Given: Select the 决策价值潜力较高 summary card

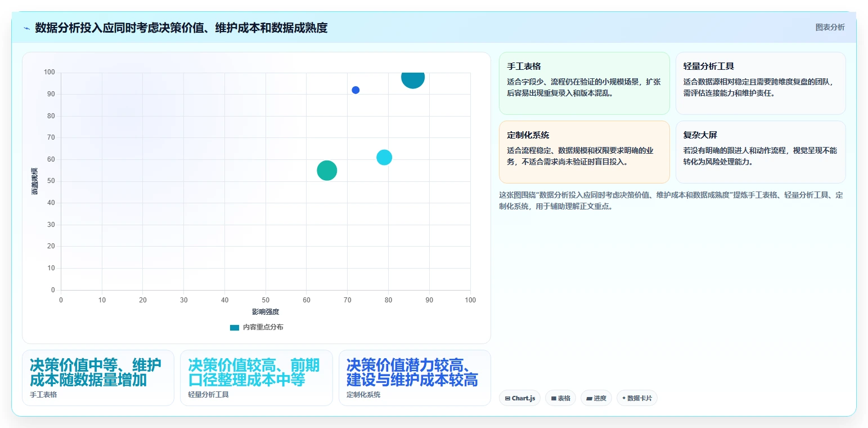Looking at the screenshot, I should click(415, 378).
